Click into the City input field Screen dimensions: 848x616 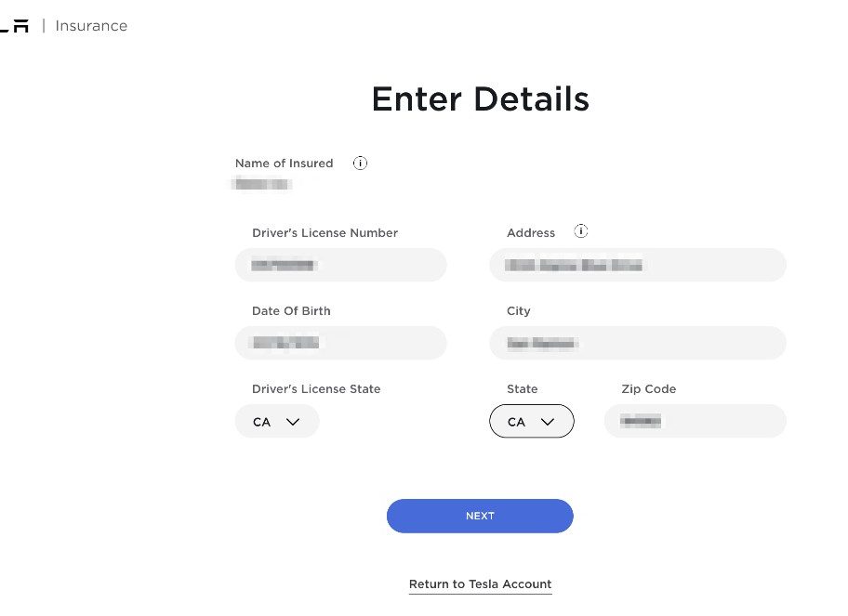coord(638,343)
